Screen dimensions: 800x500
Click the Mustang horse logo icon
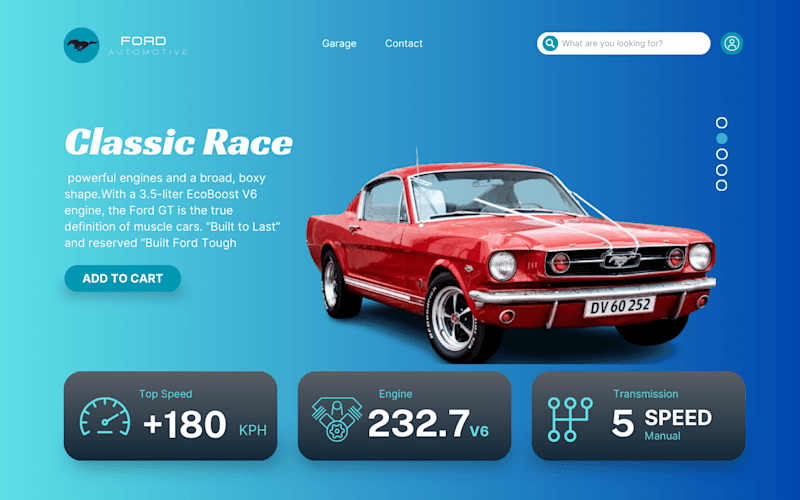(x=82, y=45)
